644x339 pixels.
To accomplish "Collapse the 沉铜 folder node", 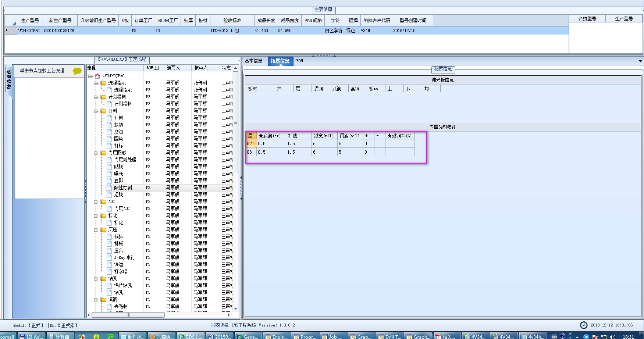I will click(x=96, y=300).
